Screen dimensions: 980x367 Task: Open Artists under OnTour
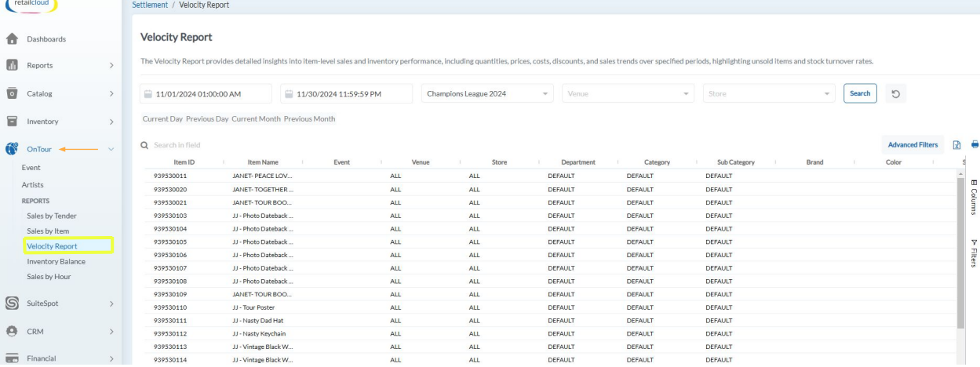[33, 185]
